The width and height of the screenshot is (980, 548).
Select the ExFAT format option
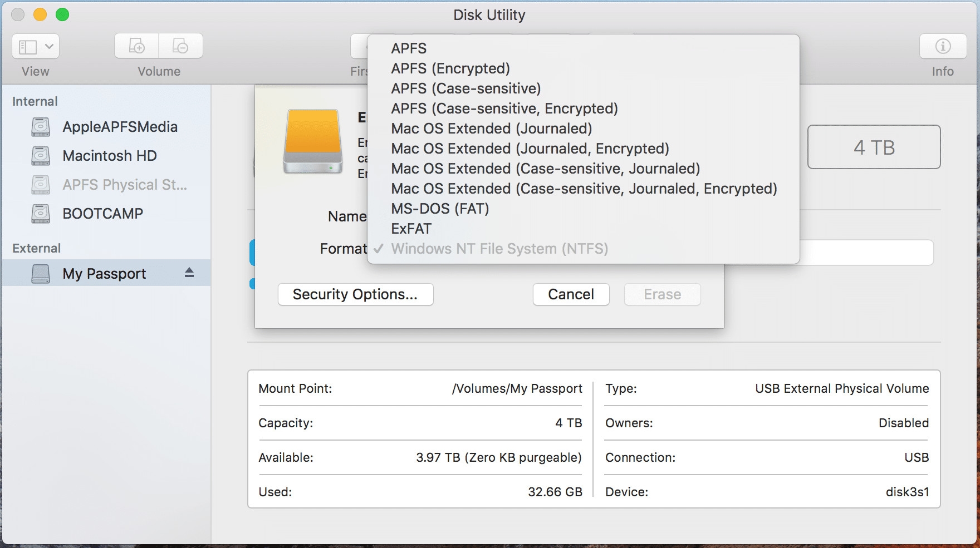pyautogui.click(x=411, y=229)
